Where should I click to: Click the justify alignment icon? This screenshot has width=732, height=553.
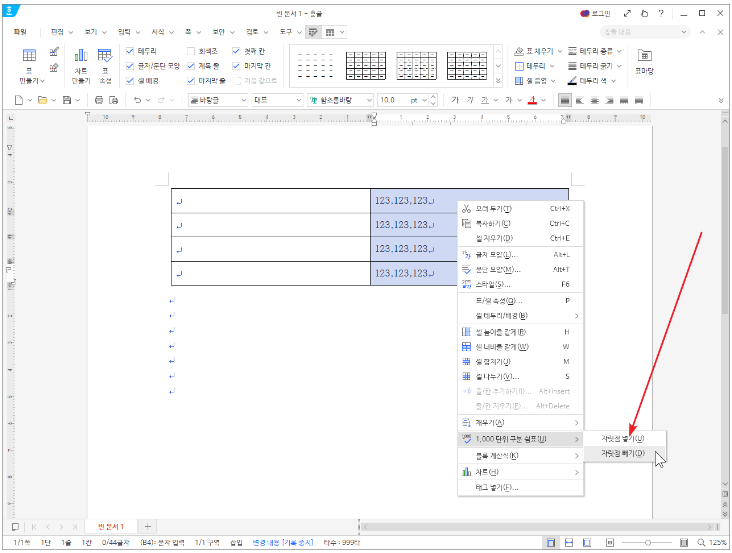point(565,100)
